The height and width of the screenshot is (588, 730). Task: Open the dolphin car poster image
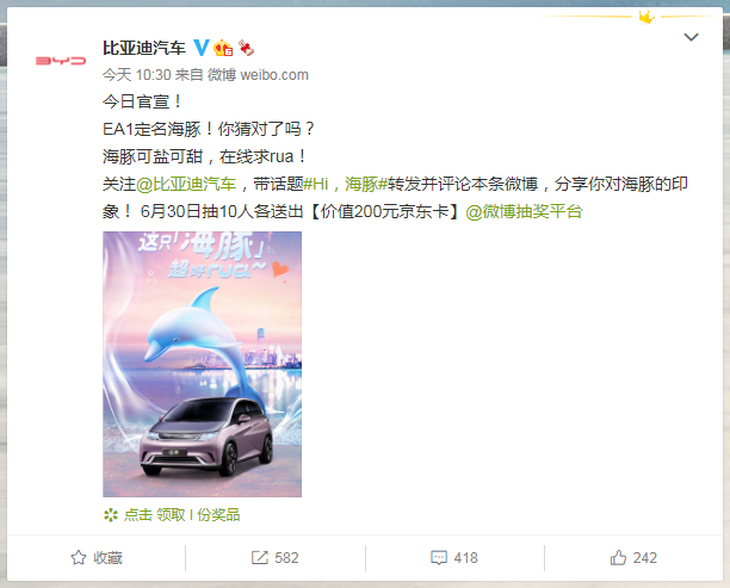click(202, 364)
